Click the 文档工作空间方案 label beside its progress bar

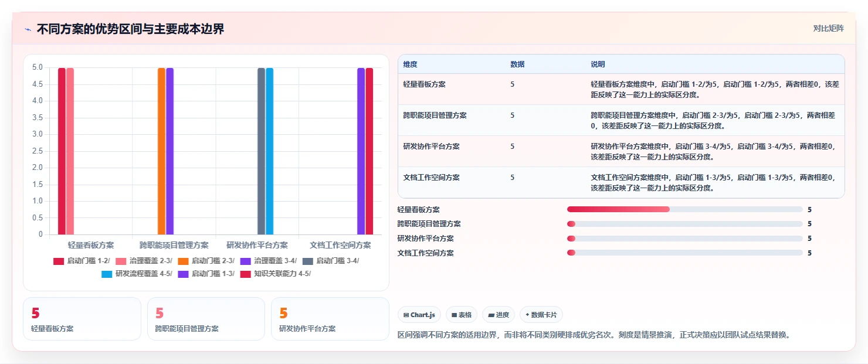click(426, 253)
